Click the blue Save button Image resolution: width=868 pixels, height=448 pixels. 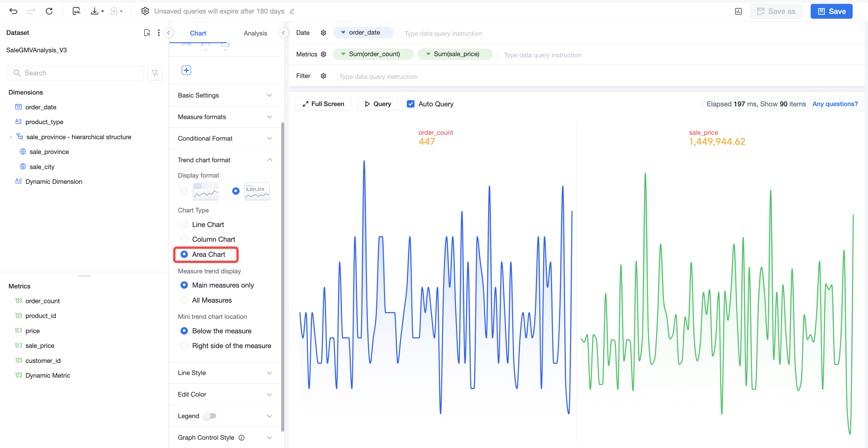(831, 11)
